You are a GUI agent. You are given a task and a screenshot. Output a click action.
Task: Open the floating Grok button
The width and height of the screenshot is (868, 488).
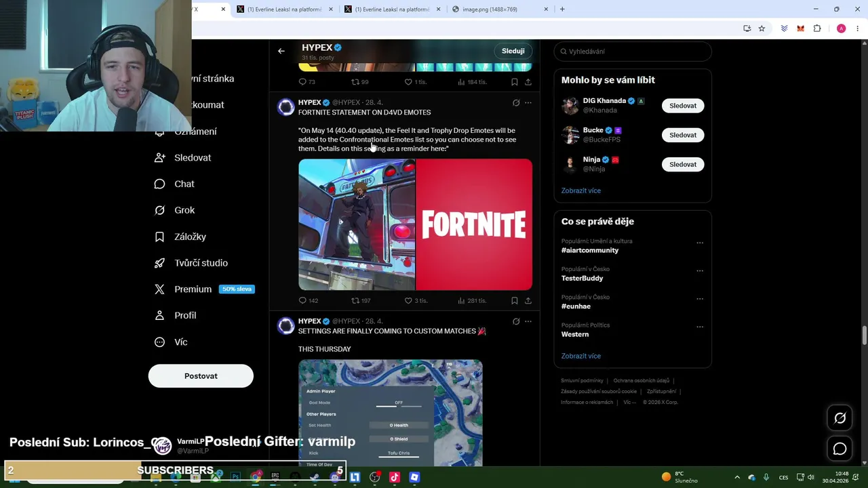(840, 418)
